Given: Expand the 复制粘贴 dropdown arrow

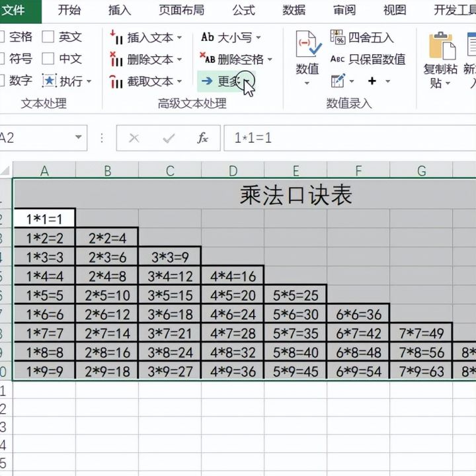Looking at the screenshot, I should coord(448,83).
